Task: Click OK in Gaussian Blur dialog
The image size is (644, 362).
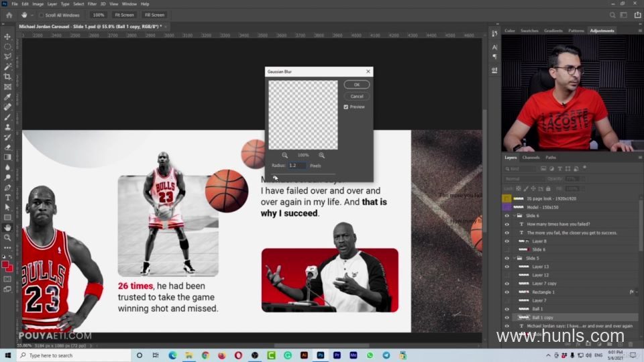Action: [x=356, y=84]
